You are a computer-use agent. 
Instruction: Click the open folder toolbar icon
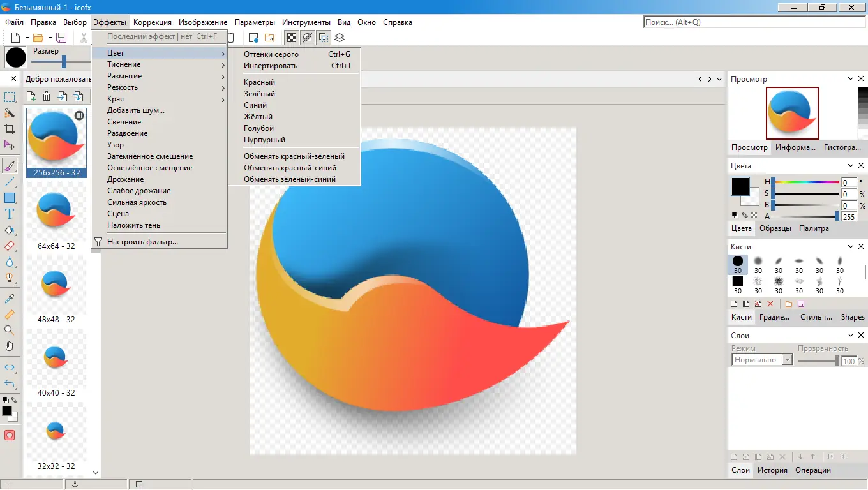click(x=38, y=38)
